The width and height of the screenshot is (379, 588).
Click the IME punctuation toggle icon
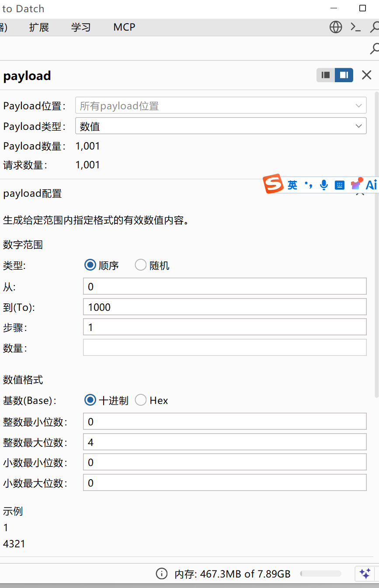click(x=309, y=185)
